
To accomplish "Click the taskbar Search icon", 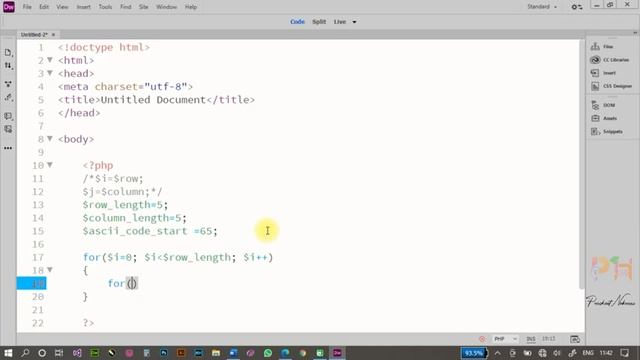I will [25, 353].
